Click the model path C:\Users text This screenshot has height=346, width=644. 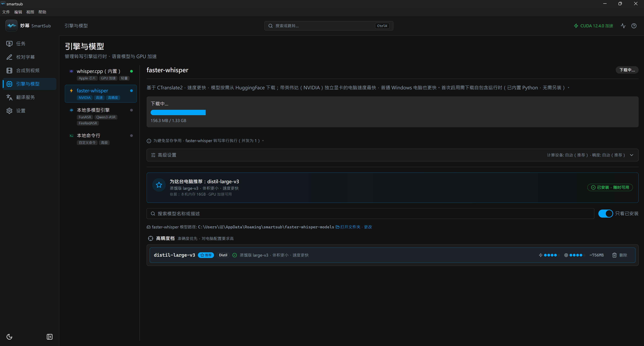pos(266,227)
